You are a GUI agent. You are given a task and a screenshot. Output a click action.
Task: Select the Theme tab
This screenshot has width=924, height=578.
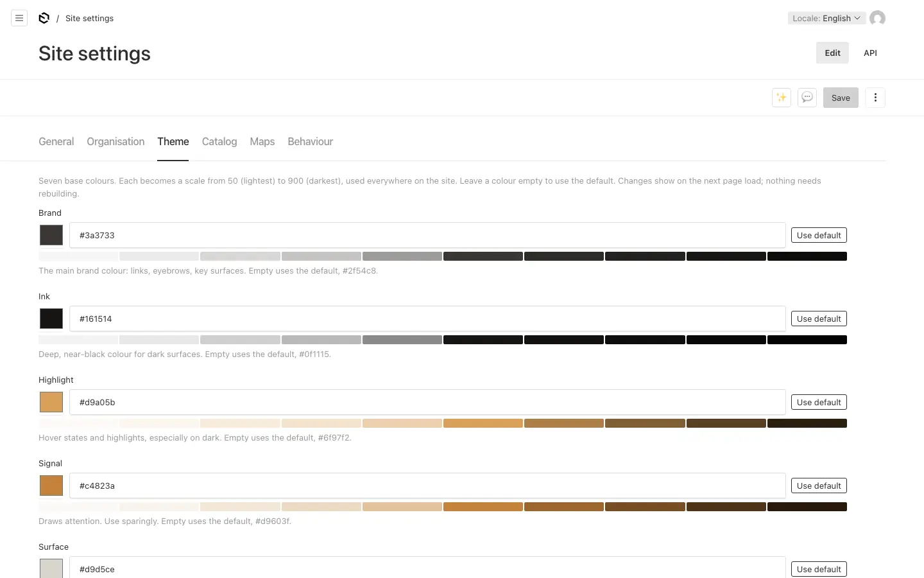[x=173, y=141]
